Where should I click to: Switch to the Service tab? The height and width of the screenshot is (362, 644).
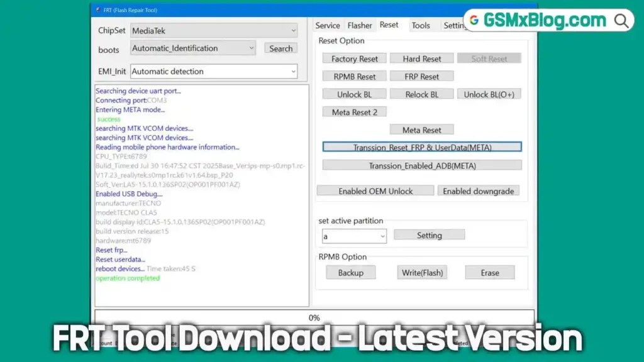(328, 25)
